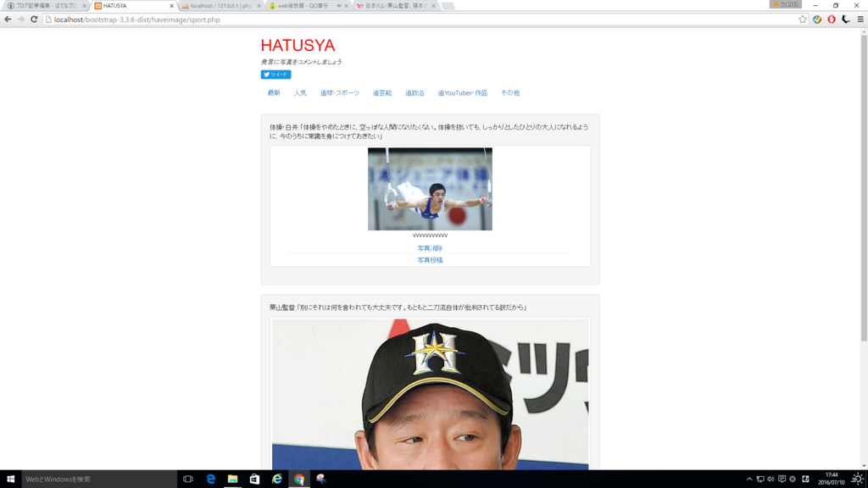Show hidden system tray icons

coord(749,480)
